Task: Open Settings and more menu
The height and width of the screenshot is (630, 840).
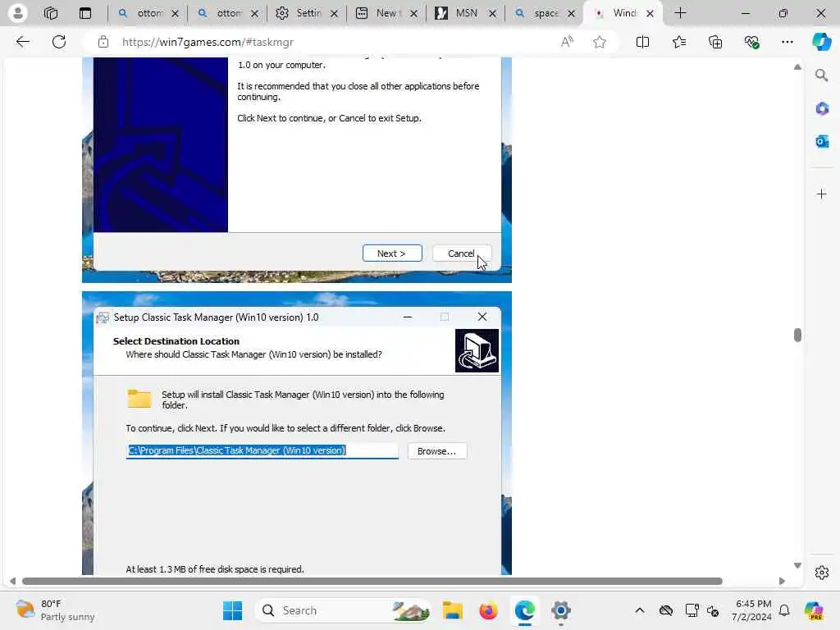Action: point(787,42)
